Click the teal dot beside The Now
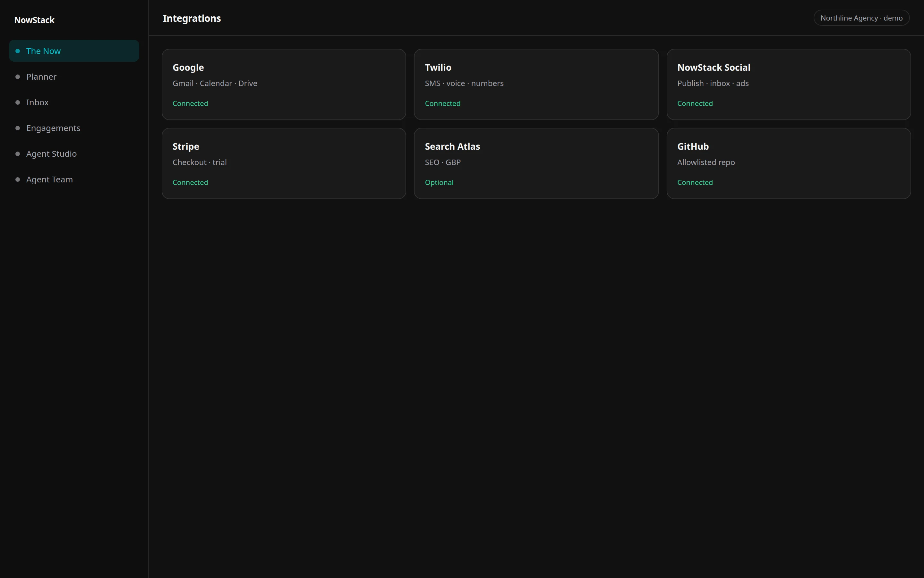 tap(18, 51)
